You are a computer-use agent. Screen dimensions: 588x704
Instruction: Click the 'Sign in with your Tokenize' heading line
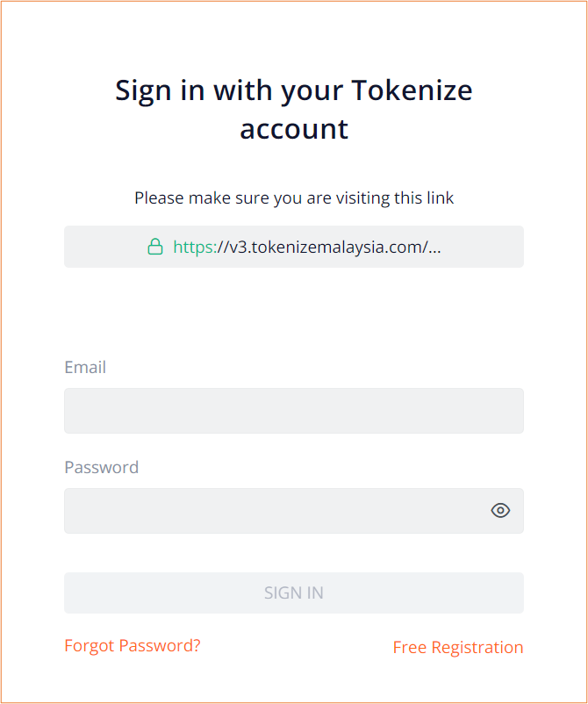pos(294,91)
